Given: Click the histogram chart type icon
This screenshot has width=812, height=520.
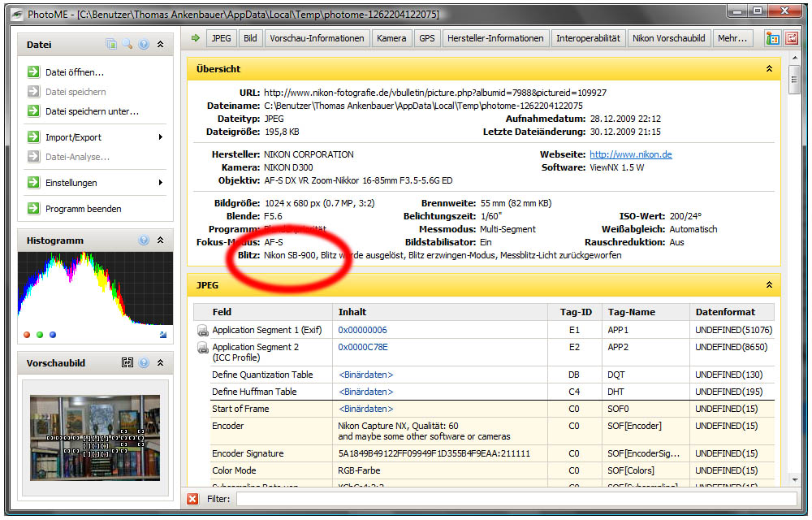Looking at the screenshot, I should (x=163, y=335).
